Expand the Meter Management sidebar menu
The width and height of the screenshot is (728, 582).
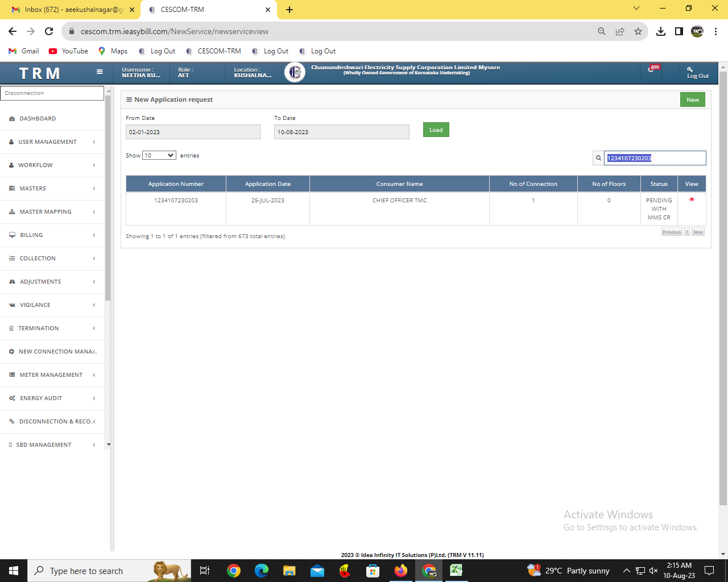(52, 375)
